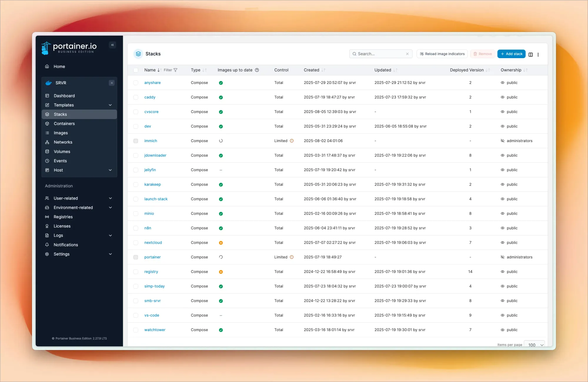Clear the search field with the X icon

407,54
